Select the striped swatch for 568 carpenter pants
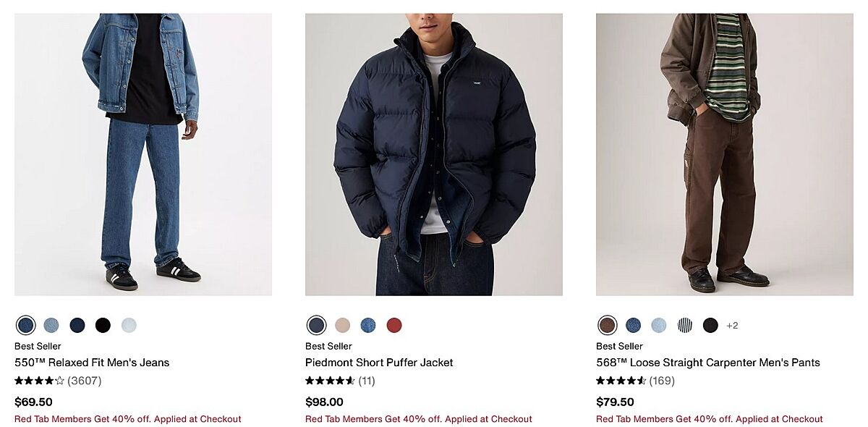The height and width of the screenshot is (427, 868). (x=684, y=325)
